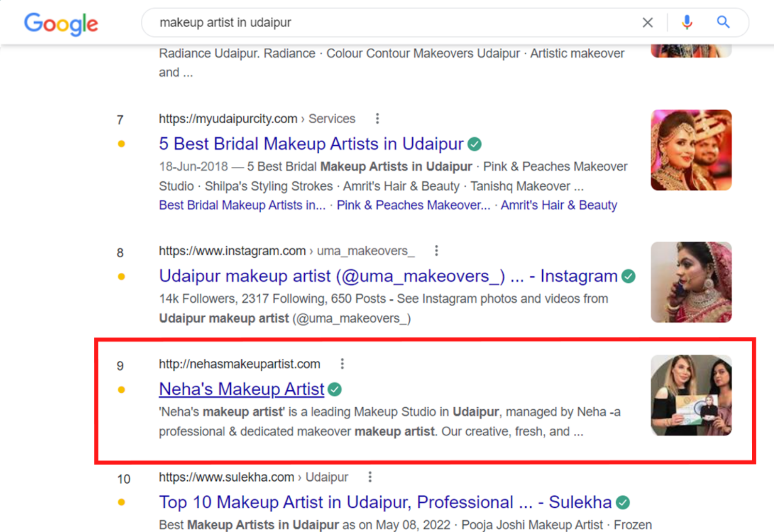This screenshot has height=532, width=774.
Task: Open three-dot menu for myudaipurcity.com result
Action: [x=377, y=118]
